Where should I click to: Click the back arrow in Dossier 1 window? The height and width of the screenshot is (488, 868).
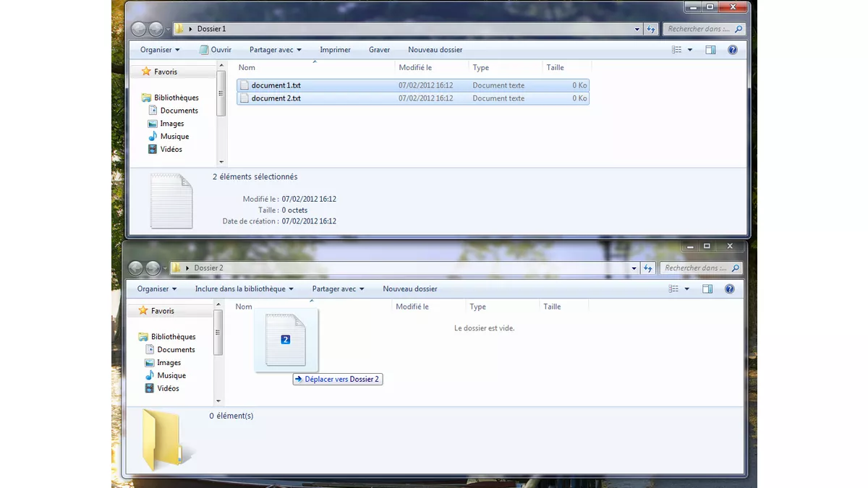[139, 29]
